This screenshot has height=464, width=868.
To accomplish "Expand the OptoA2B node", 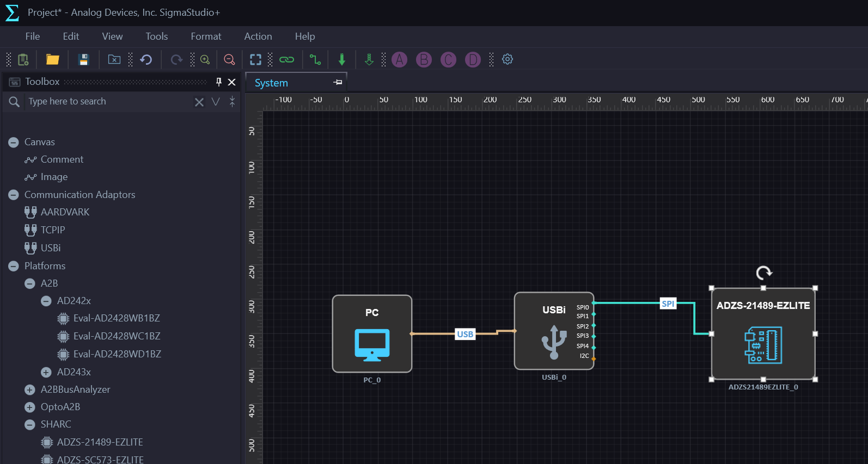I will [30, 407].
